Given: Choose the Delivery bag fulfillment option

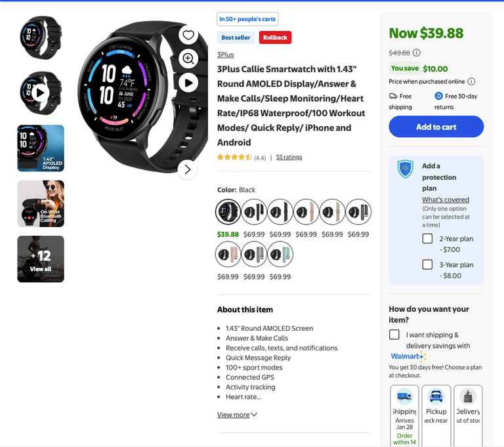Looking at the screenshot, I should [468, 415].
